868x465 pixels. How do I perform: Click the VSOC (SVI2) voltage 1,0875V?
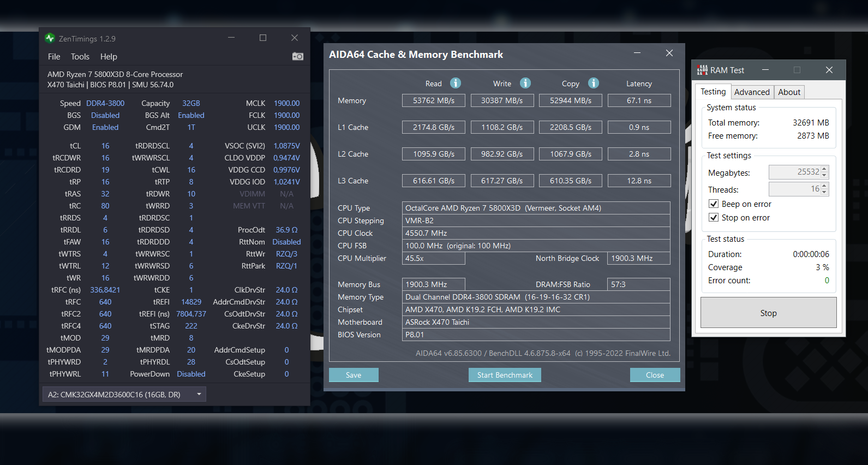286,146
